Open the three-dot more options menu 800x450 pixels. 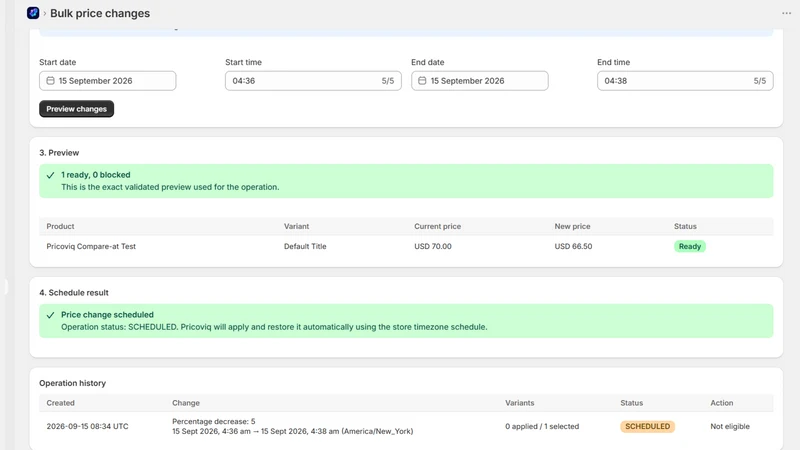[786, 13]
